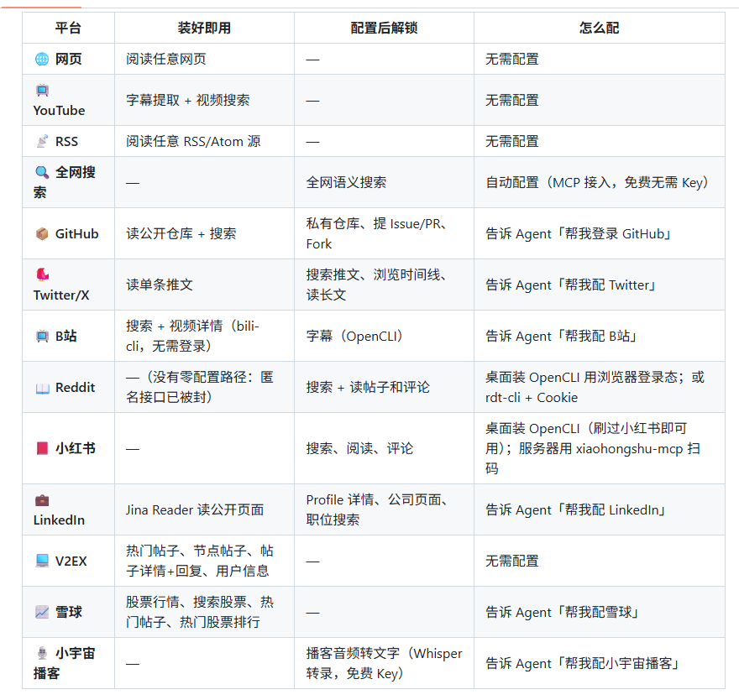The height and width of the screenshot is (700, 739).
Task: Click 告诉 Agent「帮我登录 GitHub」text
Action: (x=578, y=233)
